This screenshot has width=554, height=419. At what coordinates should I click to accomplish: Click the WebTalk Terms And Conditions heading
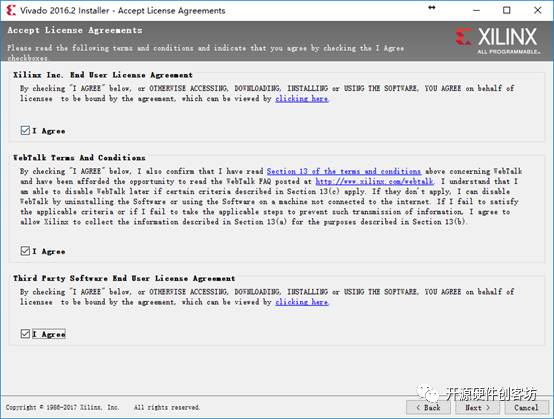pos(79,158)
